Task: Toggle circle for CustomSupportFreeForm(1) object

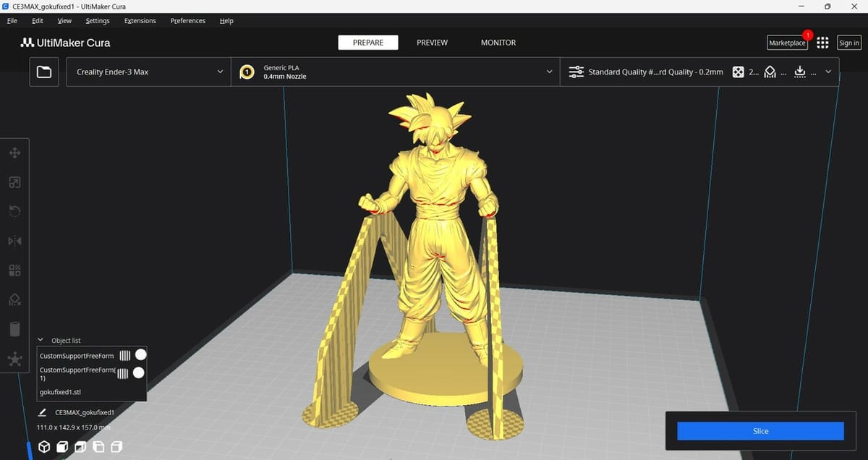Action: pyautogui.click(x=139, y=372)
